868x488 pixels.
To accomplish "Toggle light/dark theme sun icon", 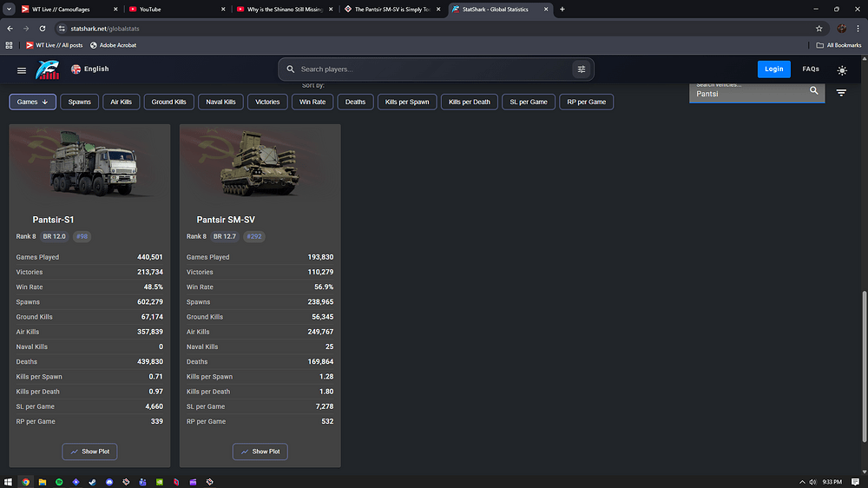I will 842,70.
